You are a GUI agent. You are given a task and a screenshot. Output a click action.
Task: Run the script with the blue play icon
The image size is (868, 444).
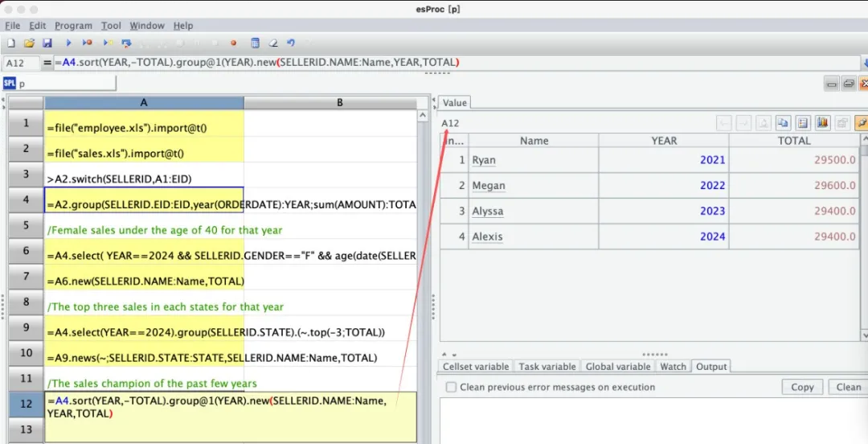tap(68, 43)
